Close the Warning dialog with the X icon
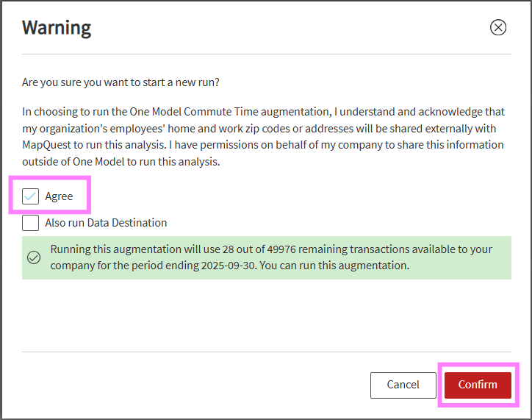The width and height of the screenshot is (532, 420). click(x=497, y=27)
